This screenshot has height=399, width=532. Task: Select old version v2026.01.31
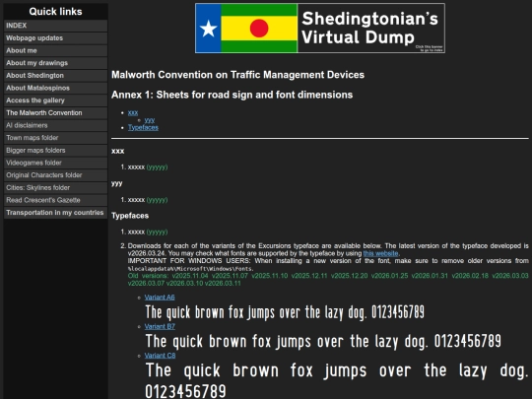pos(430,276)
